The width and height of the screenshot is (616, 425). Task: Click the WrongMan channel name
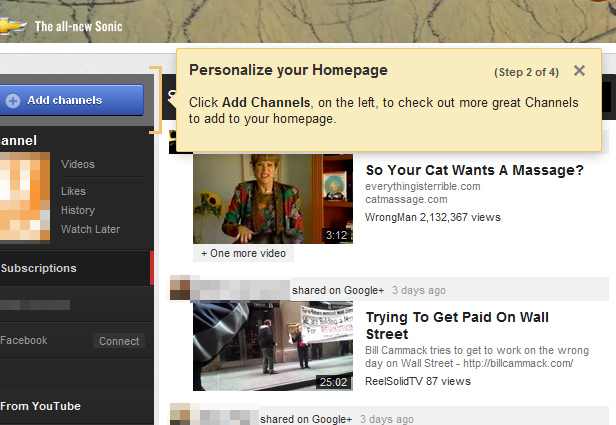(390, 217)
